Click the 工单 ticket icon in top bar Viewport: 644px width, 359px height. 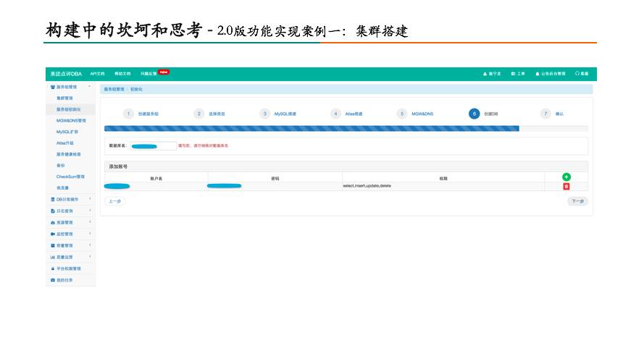click(x=513, y=74)
